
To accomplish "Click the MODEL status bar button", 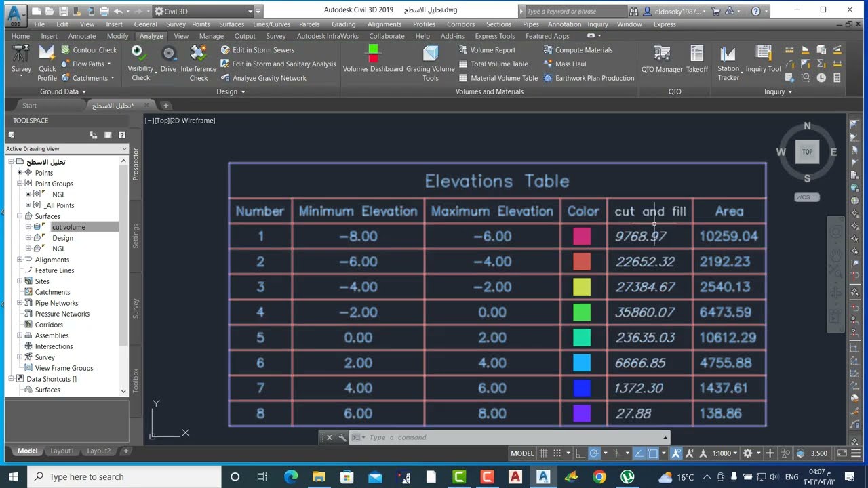I will [x=522, y=453].
